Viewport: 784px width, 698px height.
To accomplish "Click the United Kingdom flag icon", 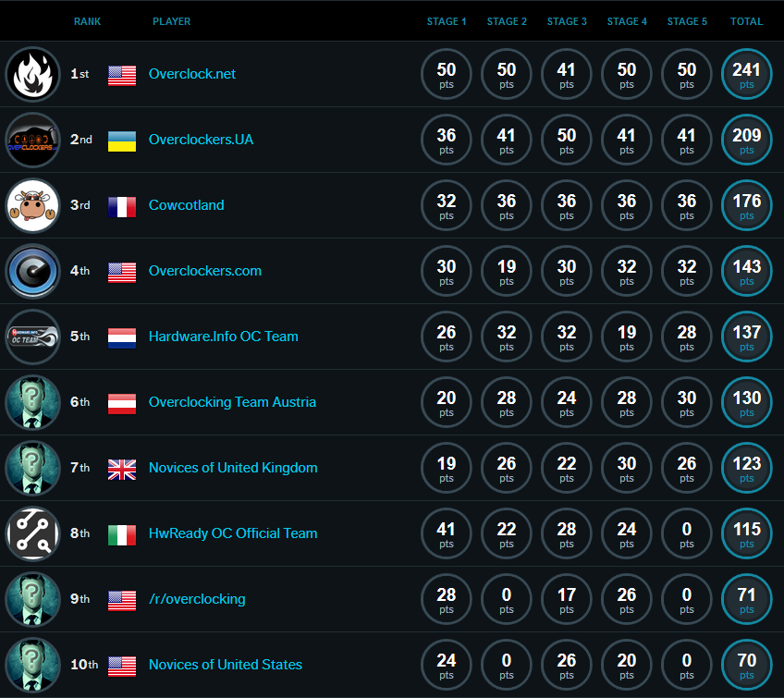I will [122, 470].
